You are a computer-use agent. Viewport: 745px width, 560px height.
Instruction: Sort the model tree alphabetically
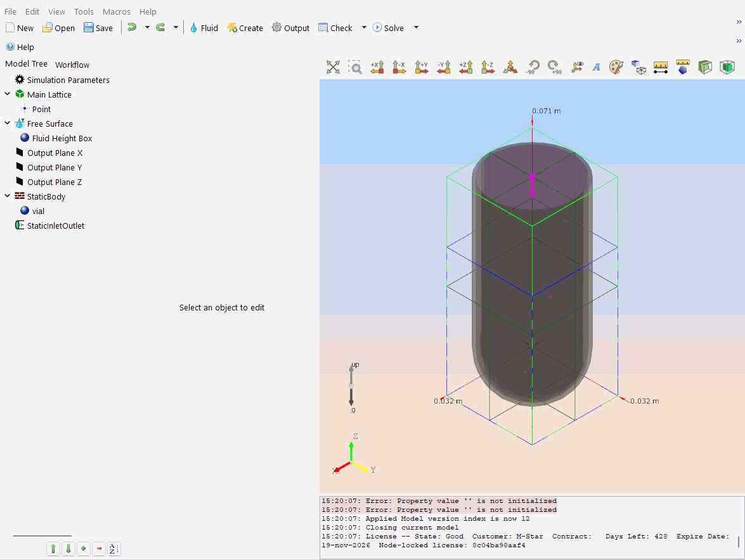(x=114, y=549)
